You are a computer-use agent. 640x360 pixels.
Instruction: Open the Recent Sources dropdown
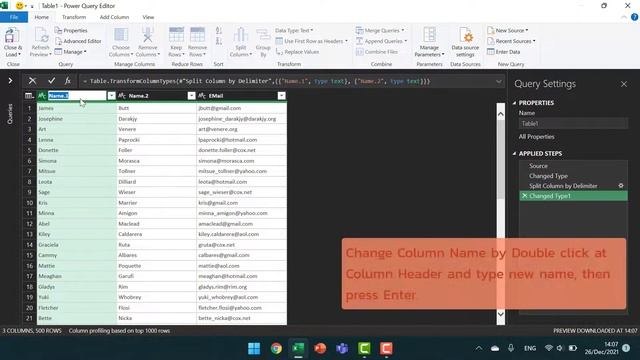click(x=511, y=41)
